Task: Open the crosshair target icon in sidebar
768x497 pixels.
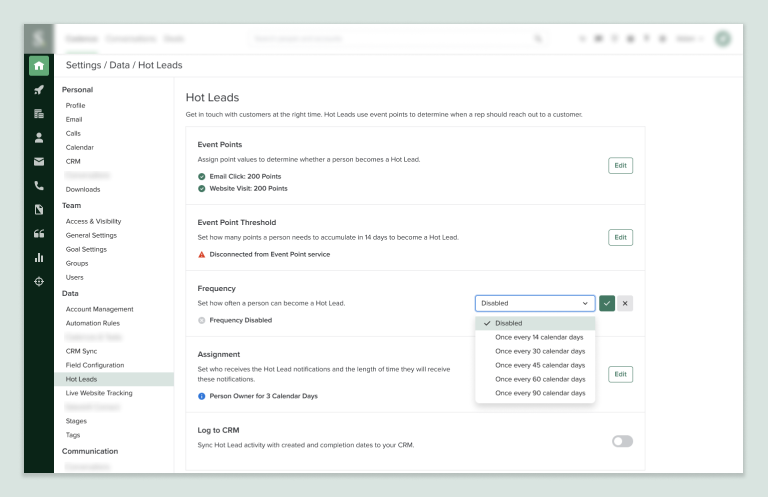Action: 39,282
